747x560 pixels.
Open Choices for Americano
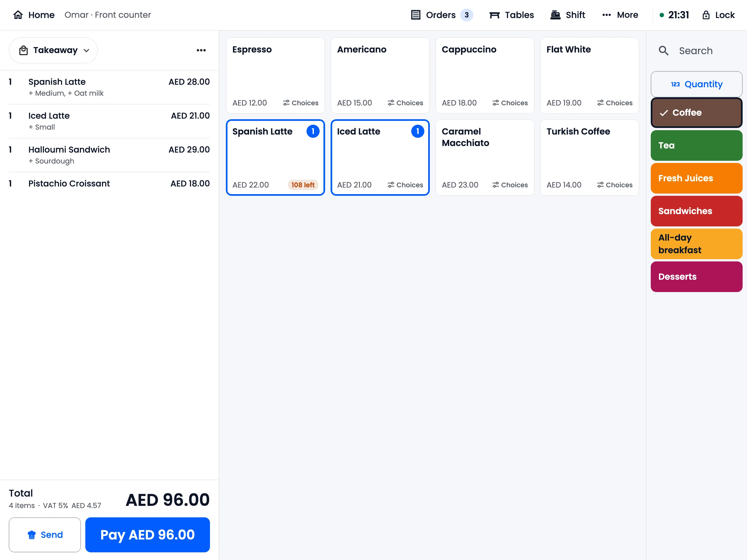[405, 103]
